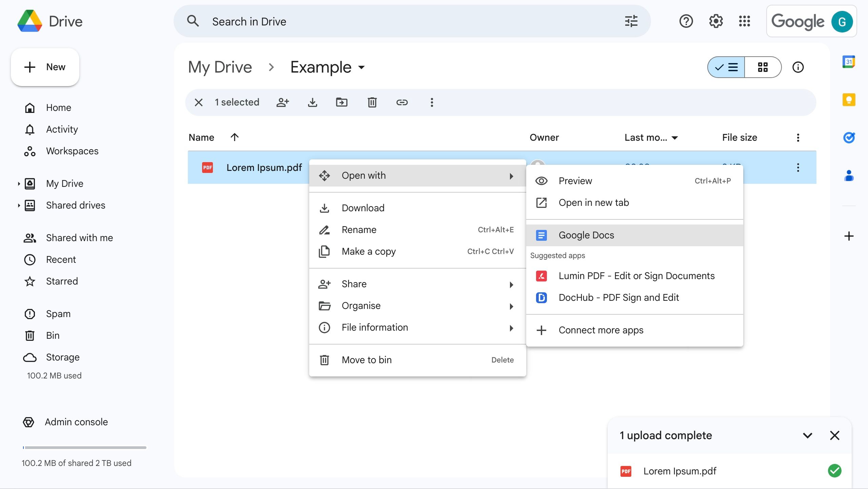Viewport: 868px width, 489px height.
Task: Copy link to the selected file
Action: tap(402, 102)
